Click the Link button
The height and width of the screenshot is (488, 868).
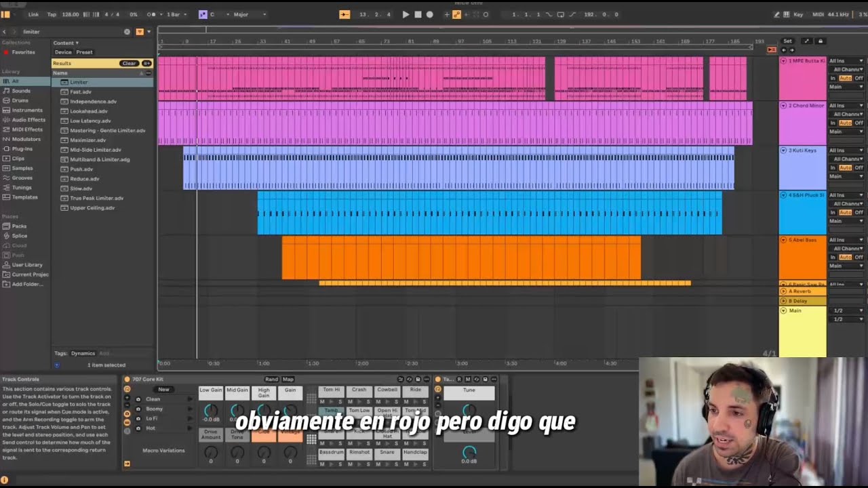(33, 14)
